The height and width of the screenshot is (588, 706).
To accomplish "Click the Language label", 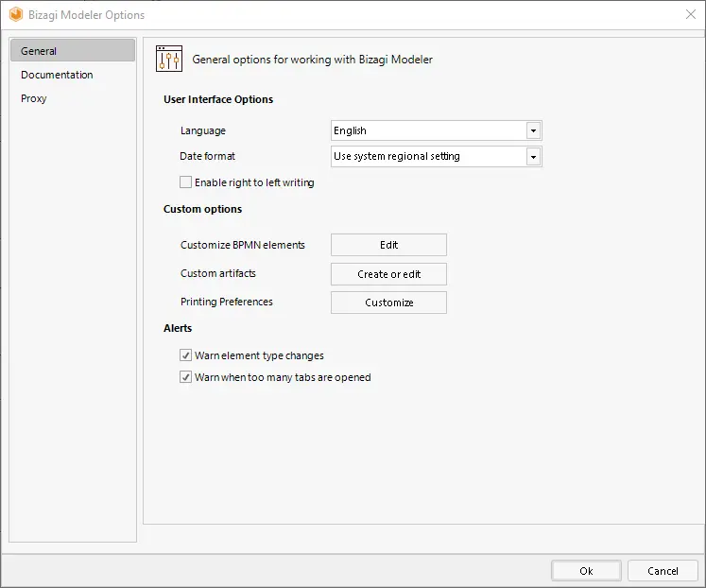I will (x=203, y=131).
